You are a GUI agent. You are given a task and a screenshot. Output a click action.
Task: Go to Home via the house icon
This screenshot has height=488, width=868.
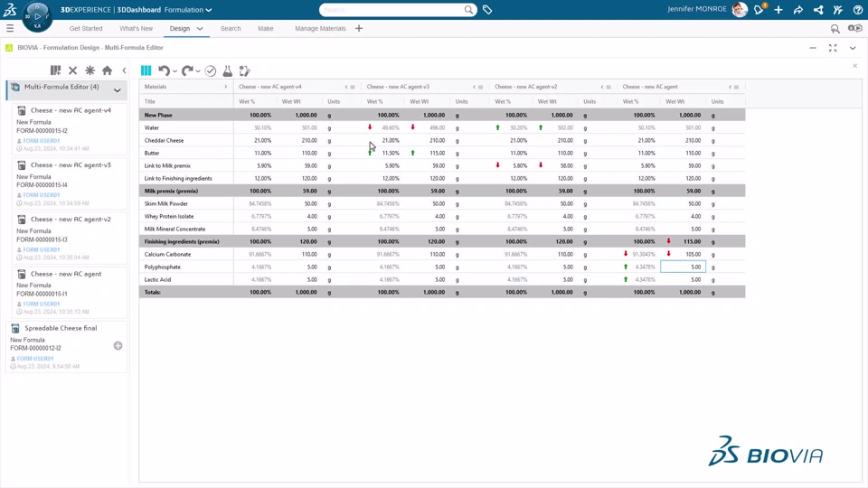[x=107, y=70]
